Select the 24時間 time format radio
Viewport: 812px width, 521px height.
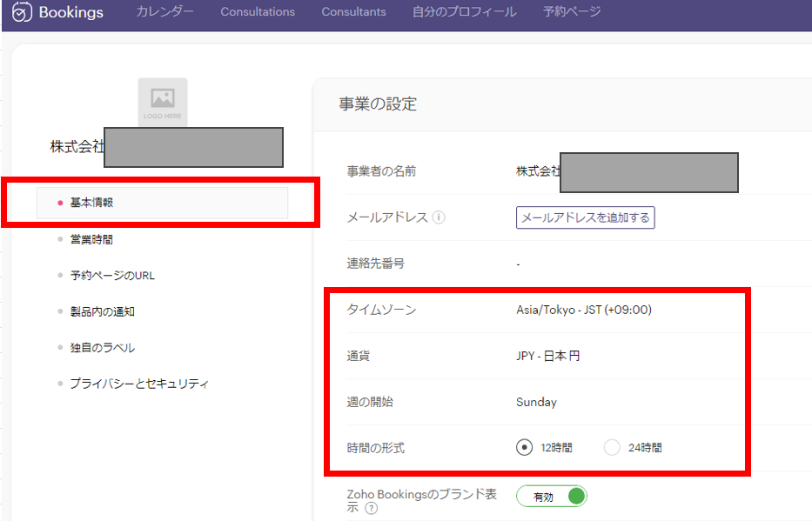point(612,447)
